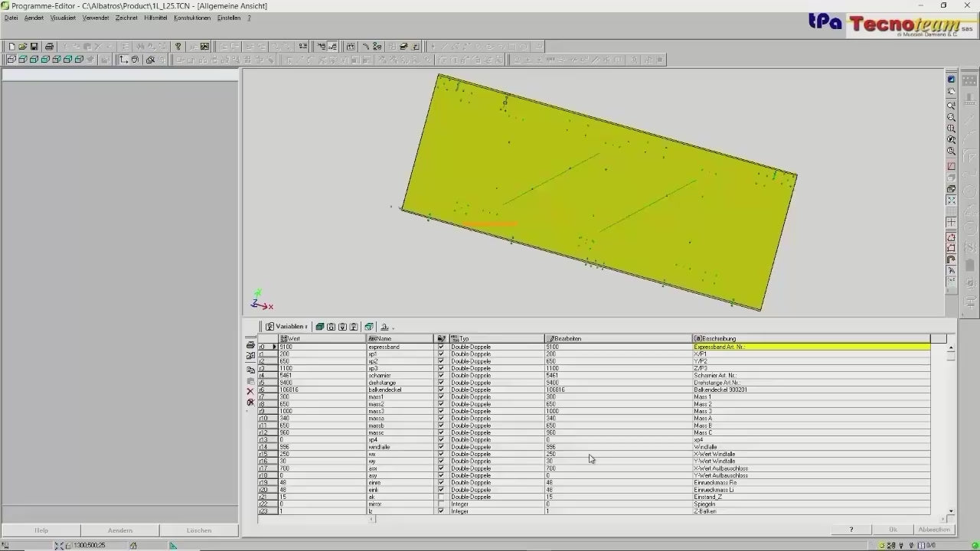Uncheck the checkbox in expressband row
Screen dimensions: 980x551
tap(441, 347)
